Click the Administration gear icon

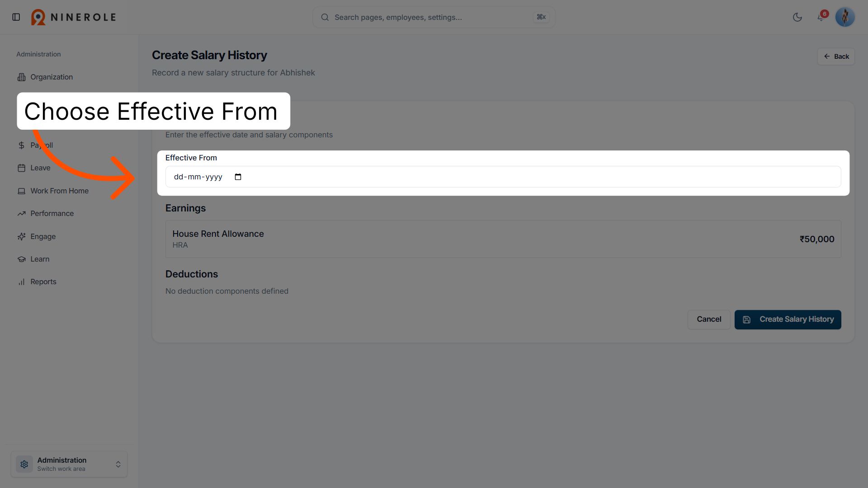[x=24, y=464]
